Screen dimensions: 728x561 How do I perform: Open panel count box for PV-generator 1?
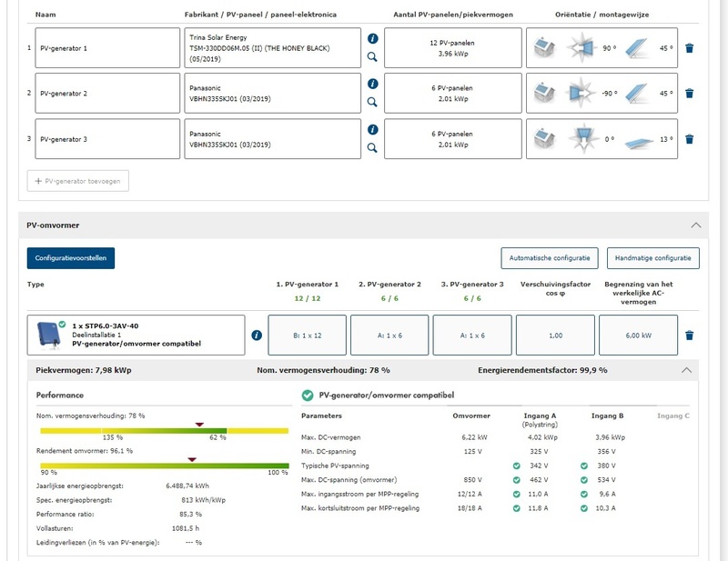coord(451,48)
